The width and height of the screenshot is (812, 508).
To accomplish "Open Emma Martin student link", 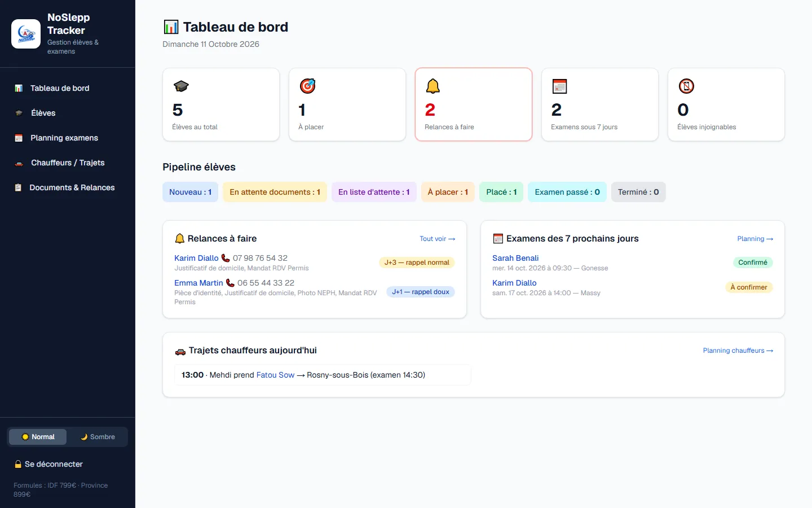I will click(x=198, y=283).
